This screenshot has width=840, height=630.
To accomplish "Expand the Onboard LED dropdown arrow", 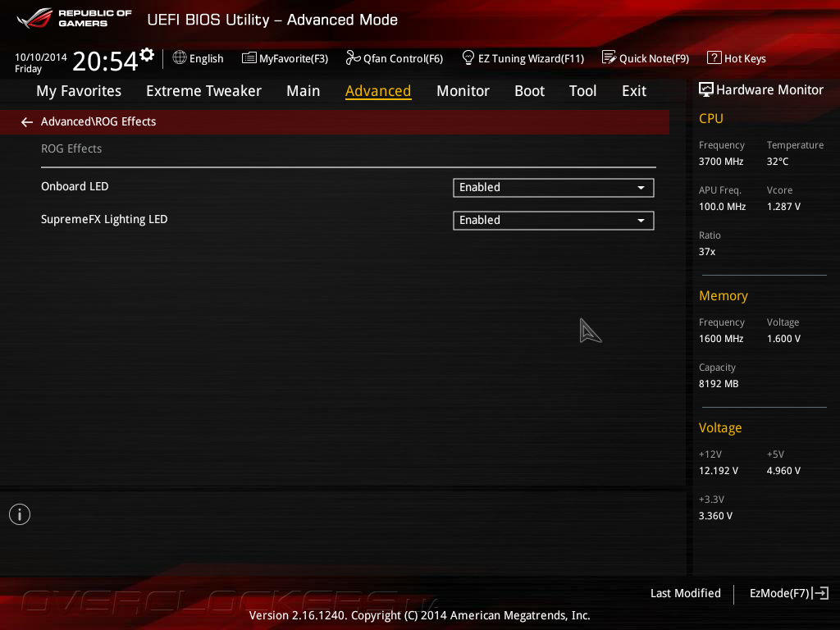I will pyautogui.click(x=641, y=188).
